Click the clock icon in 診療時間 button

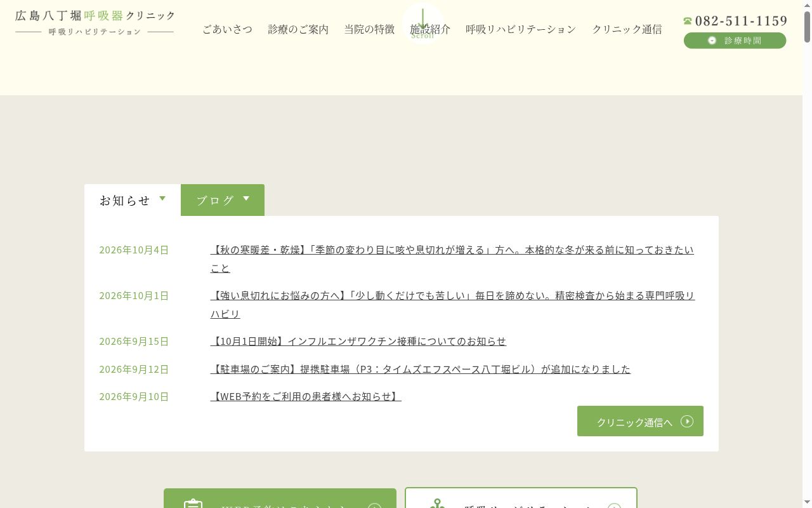coord(712,40)
